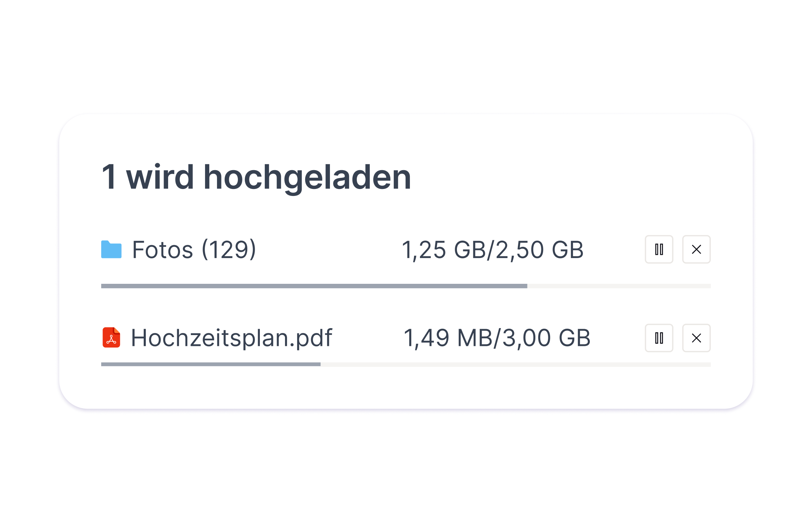Viewport: 812px width, 523px height.
Task: Cancel the Fotos folder upload
Action: tap(696, 249)
